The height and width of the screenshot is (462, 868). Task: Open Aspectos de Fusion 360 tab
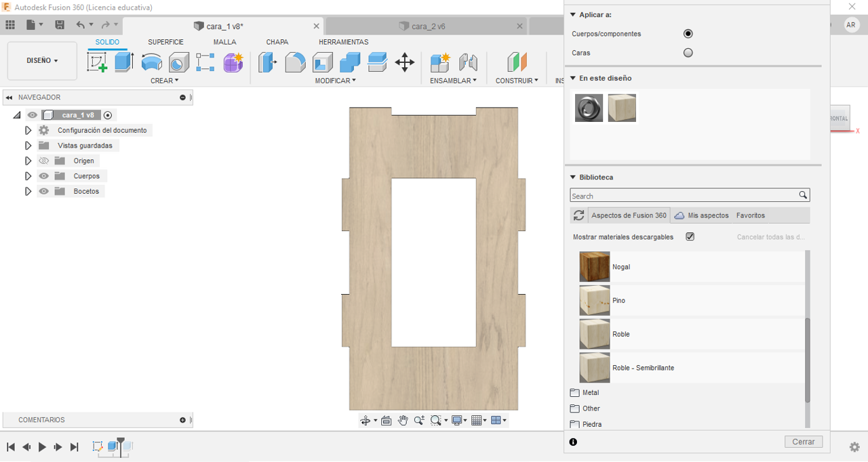(x=629, y=215)
